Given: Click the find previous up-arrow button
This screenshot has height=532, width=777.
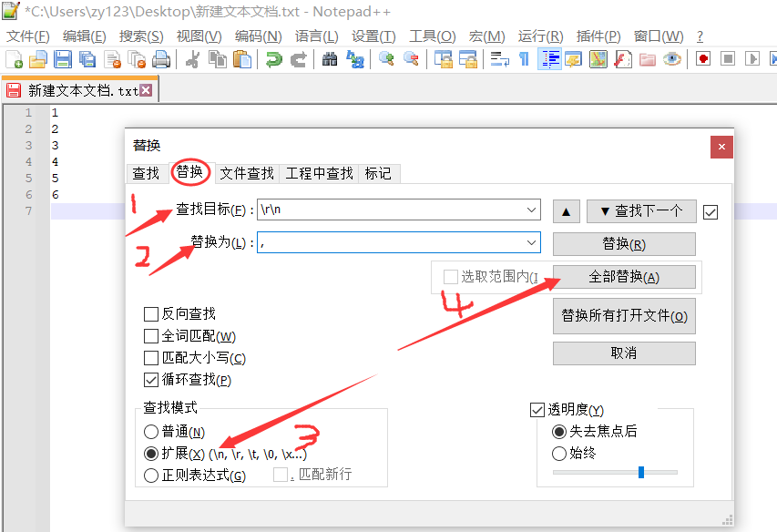Looking at the screenshot, I should click(567, 211).
